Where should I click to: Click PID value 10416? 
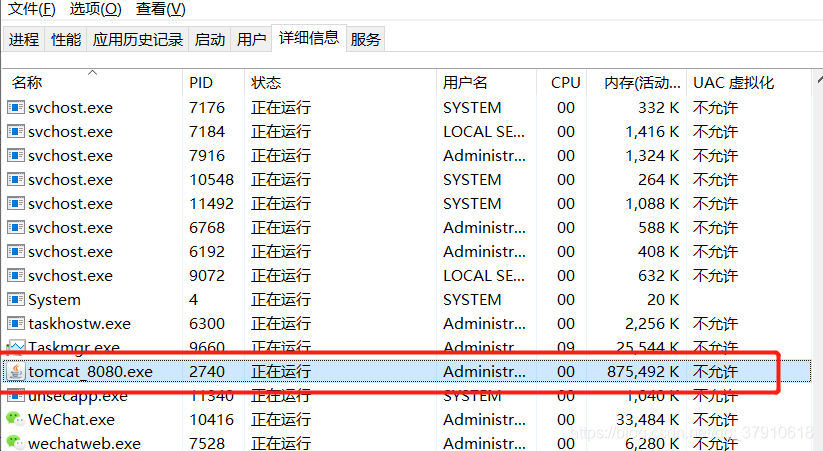click(x=211, y=419)
